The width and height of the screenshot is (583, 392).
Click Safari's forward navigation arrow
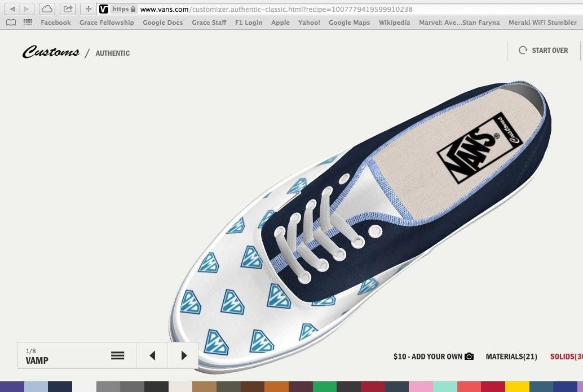(x=26, y=9)
